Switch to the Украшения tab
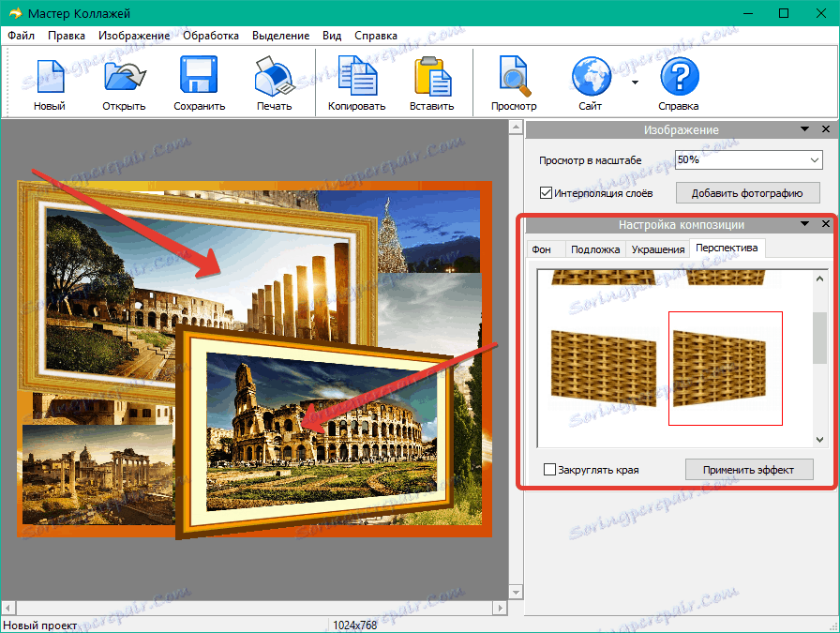The width and height of the screenshot is (840, 633). [658, 249]
